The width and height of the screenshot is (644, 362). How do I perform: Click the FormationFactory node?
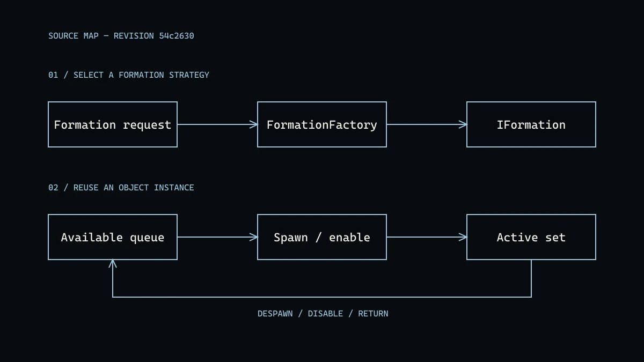pyautogui.click(x=322, y=124)
